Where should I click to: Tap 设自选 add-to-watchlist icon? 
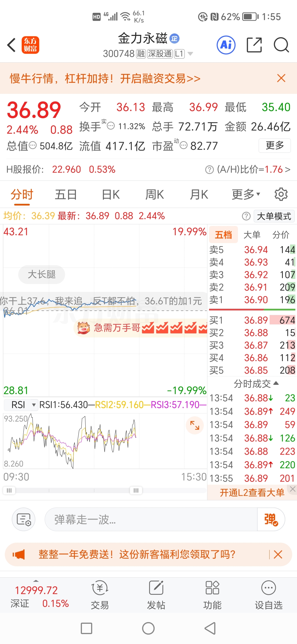(269, 595)
